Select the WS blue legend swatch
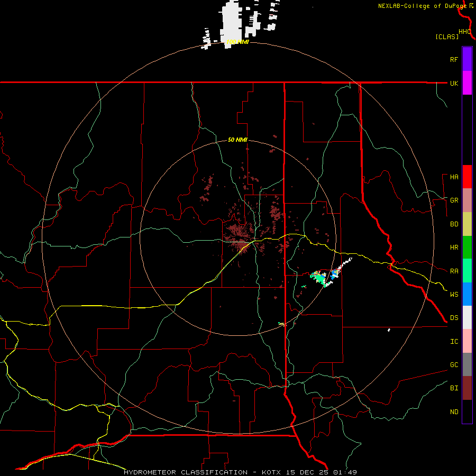Screen dimensions: 476x476 click(467, 294)
